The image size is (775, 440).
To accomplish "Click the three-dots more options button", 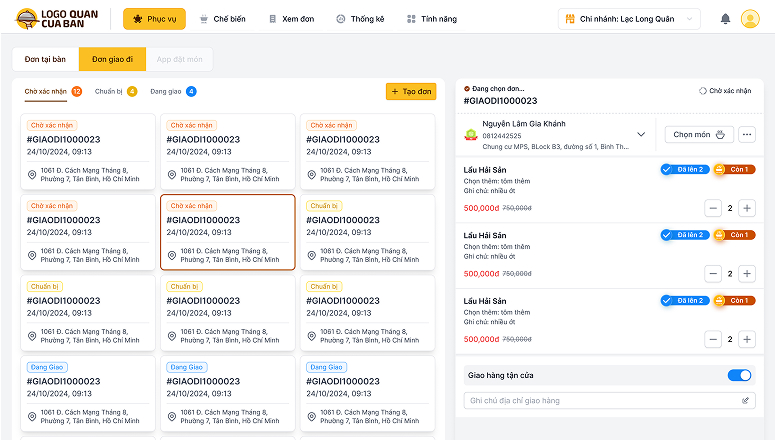I will click(747, 134).
